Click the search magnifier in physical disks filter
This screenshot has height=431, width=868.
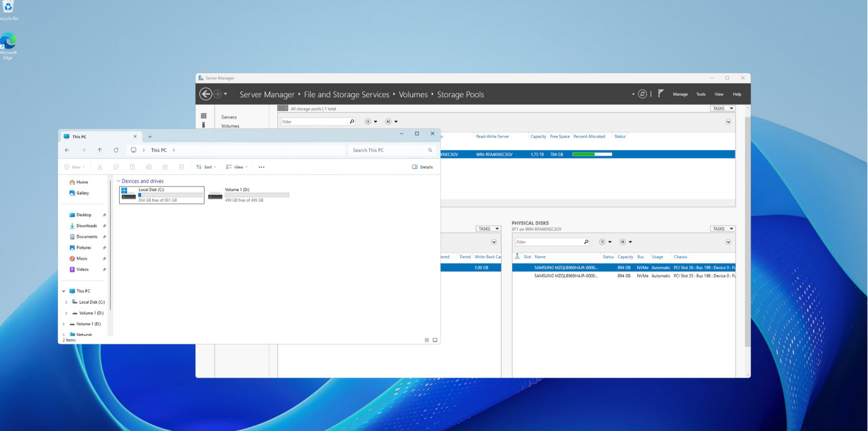(586, 242)
